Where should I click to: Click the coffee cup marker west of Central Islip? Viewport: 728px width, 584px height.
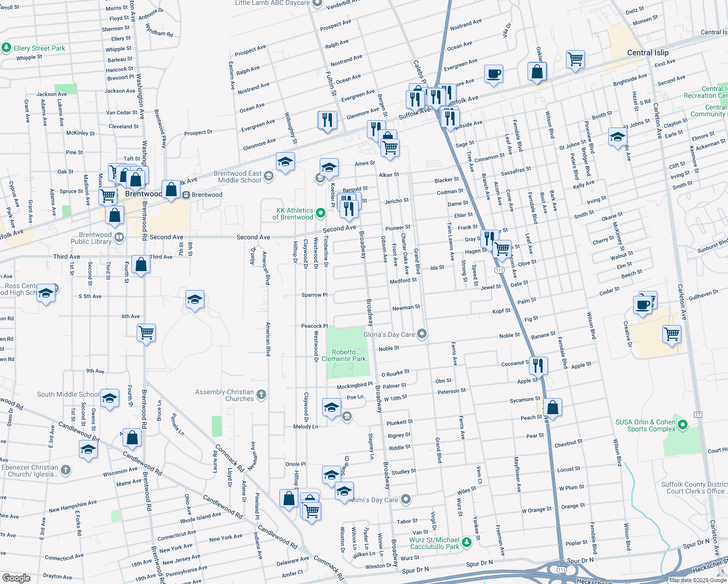point(493,74)
